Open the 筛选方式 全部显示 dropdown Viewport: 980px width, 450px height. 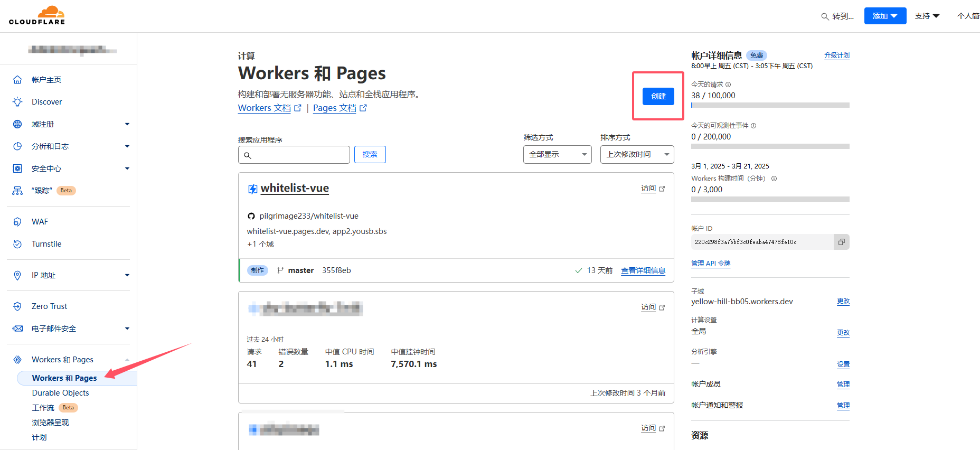click(x=558, y=154)
